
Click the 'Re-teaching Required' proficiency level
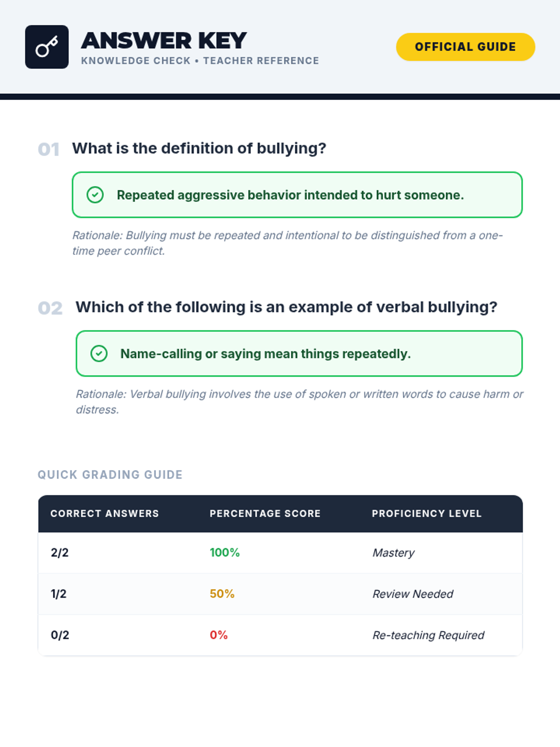tap(428, 635)
